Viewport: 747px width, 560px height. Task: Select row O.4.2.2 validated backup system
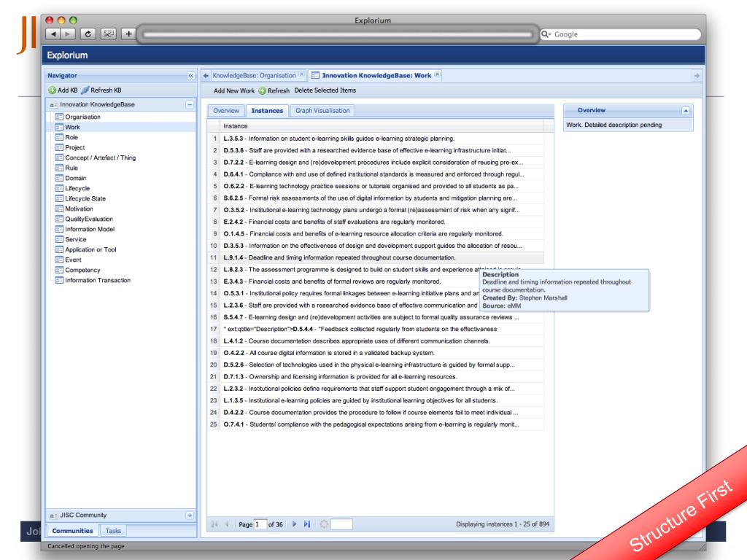pyautogui.click(x=376, y=353)
